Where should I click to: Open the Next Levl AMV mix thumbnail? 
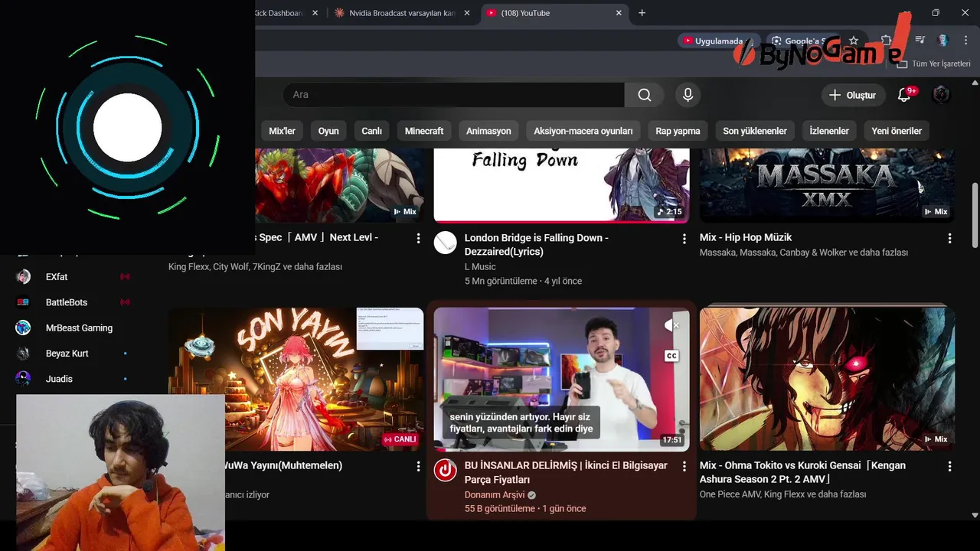[339, 185]
